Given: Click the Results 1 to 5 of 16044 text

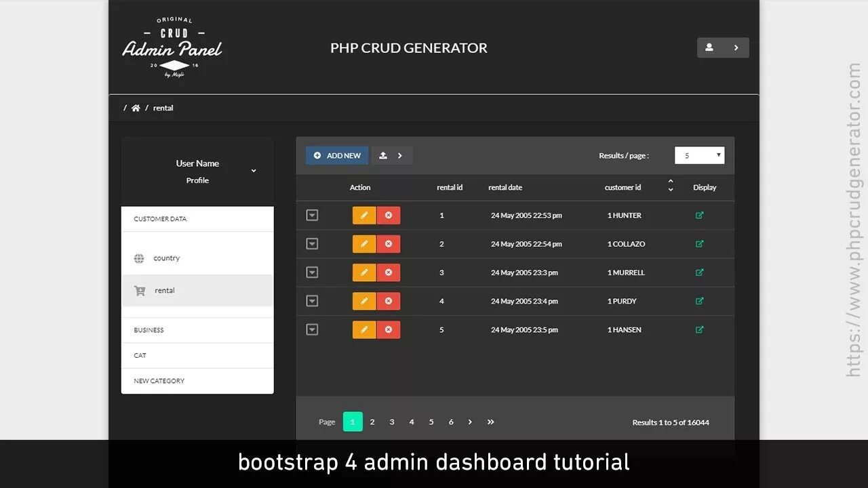Looking at the screenshot, I should click(x=671, y=422).
